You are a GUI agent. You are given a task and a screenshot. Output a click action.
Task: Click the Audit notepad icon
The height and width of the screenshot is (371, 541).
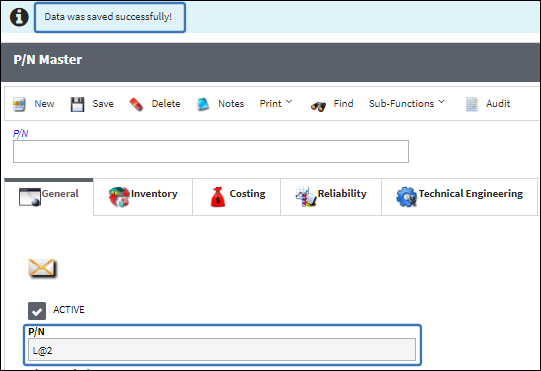472,104
